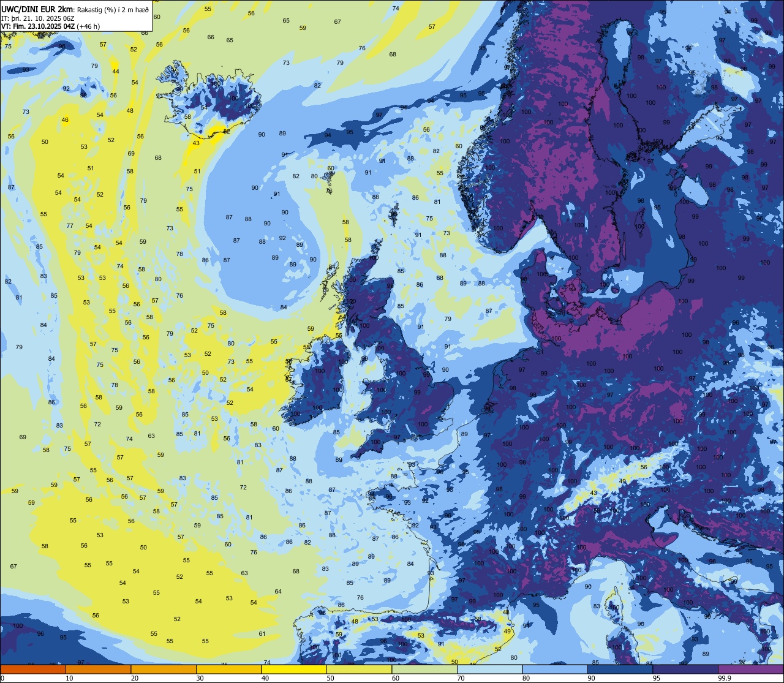Click the legend tick label 80

526,678
